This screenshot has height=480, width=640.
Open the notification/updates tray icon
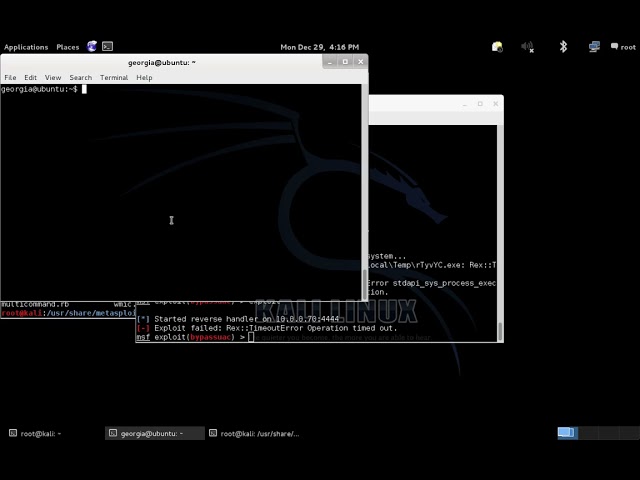coord(497,47)
